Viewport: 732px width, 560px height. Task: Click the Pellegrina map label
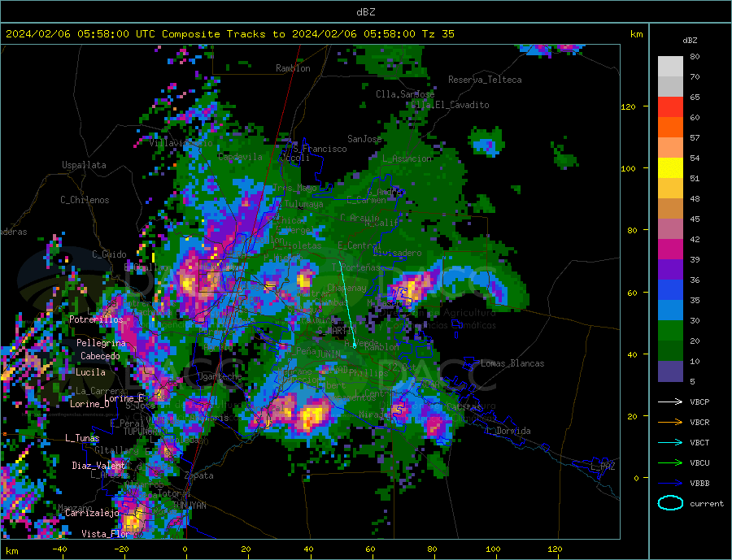[102, 343]
